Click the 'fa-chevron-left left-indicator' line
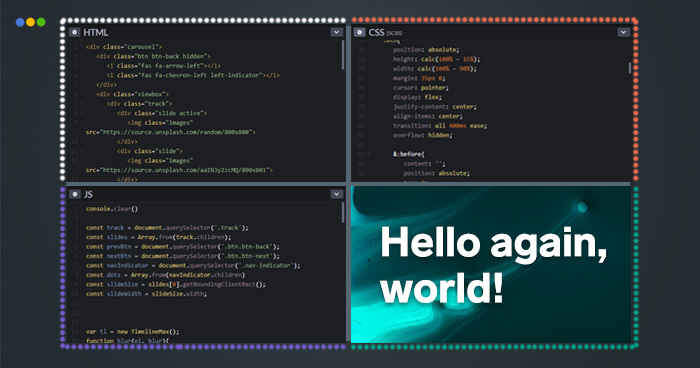 click(193, 75)
